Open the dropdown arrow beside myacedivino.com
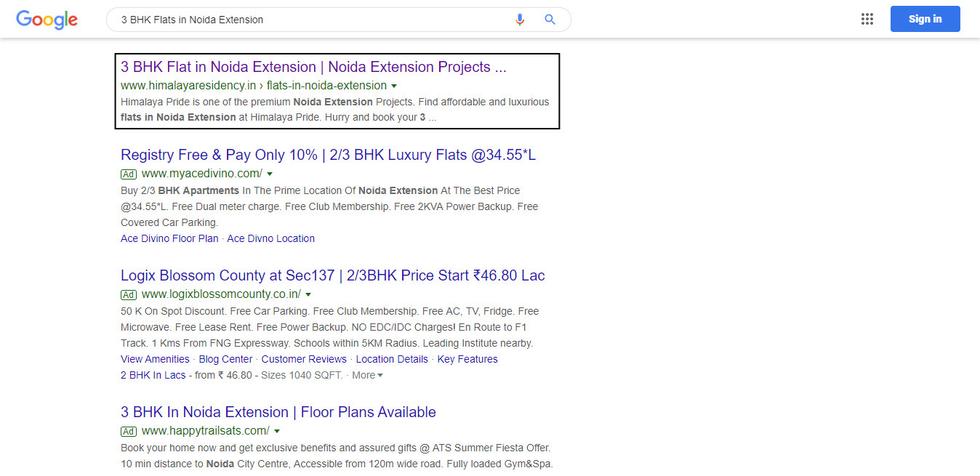980x476 pixels. [269, 174]
